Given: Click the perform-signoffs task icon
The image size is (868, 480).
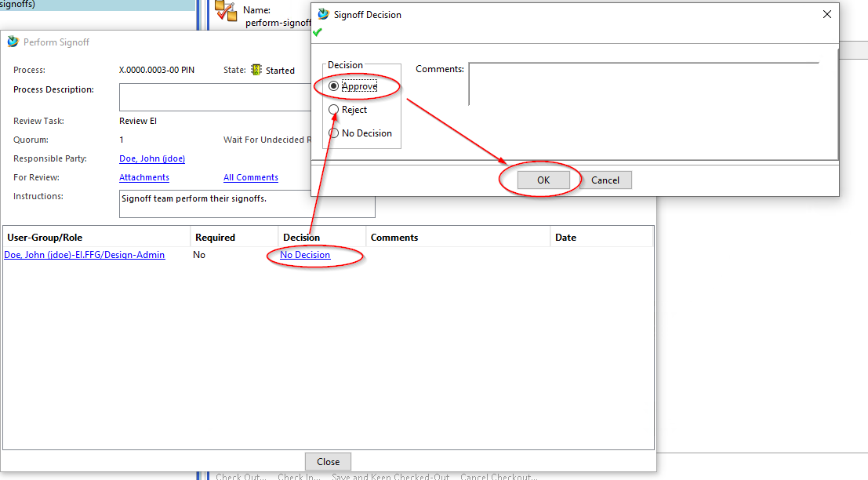Looking at the screenshot, I should tap(226, 11).
